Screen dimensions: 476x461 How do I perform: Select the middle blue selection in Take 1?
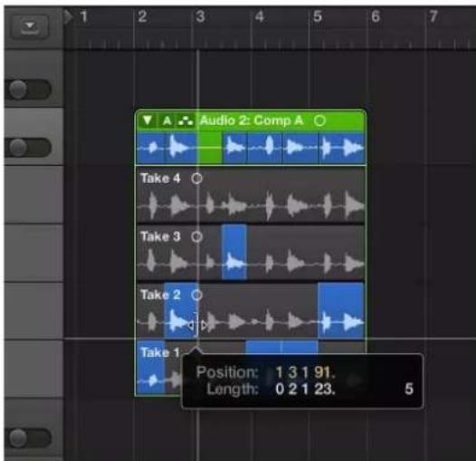281,348
